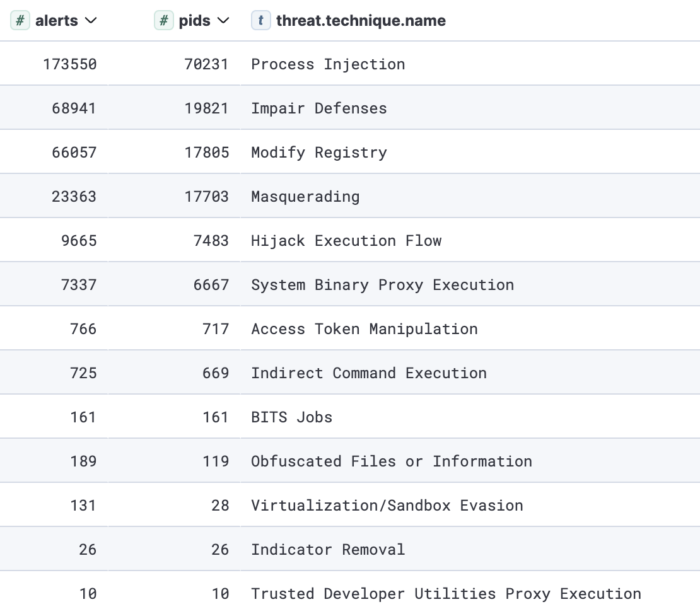Viewport: 700px width, 614px height.
Task: Click the Masquerading cell
Action: [305, 197]
